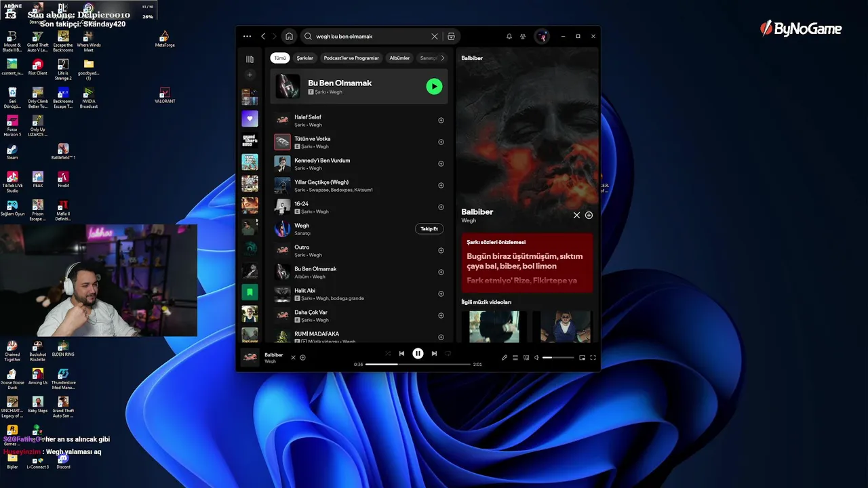Switch to the Şarkılar filter
Image resolution: width=868 pixels, height=488 pixels.
(x=305, y=58)
